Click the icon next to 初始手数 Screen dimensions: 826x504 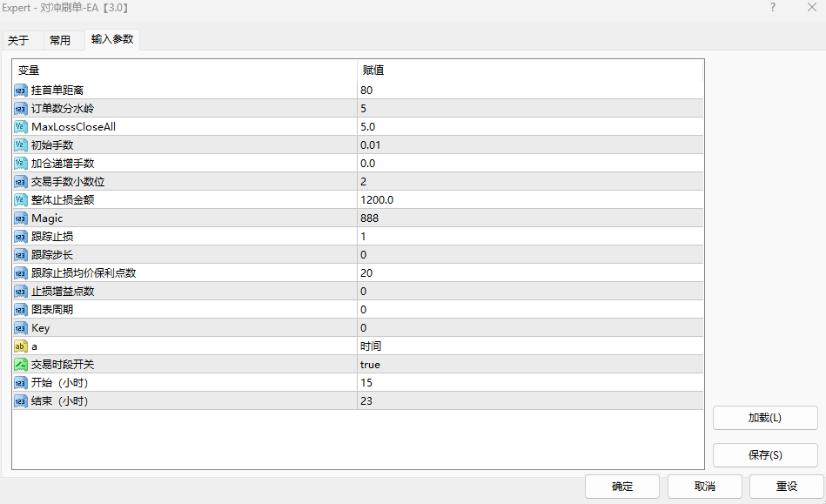pyautogui.click(x=21, y=145)
